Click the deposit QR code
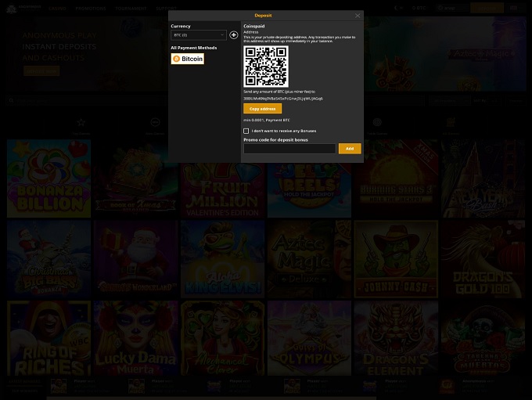532x400 pixels. (x=266, y=67)
